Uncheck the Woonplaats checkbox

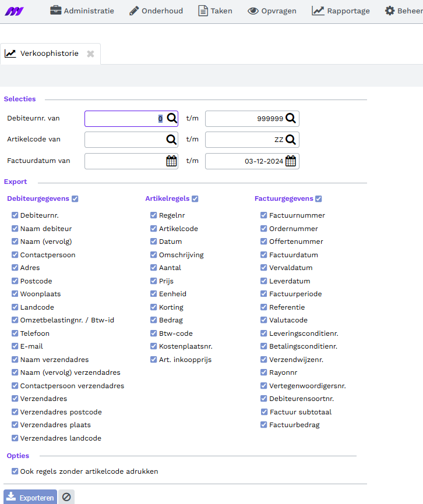pyautogui.click(x=15, y=293)
